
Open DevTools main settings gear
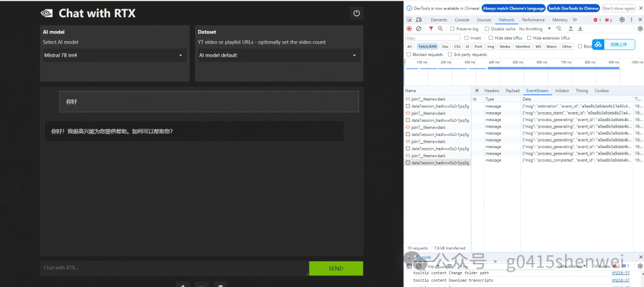tap(622, 20)
